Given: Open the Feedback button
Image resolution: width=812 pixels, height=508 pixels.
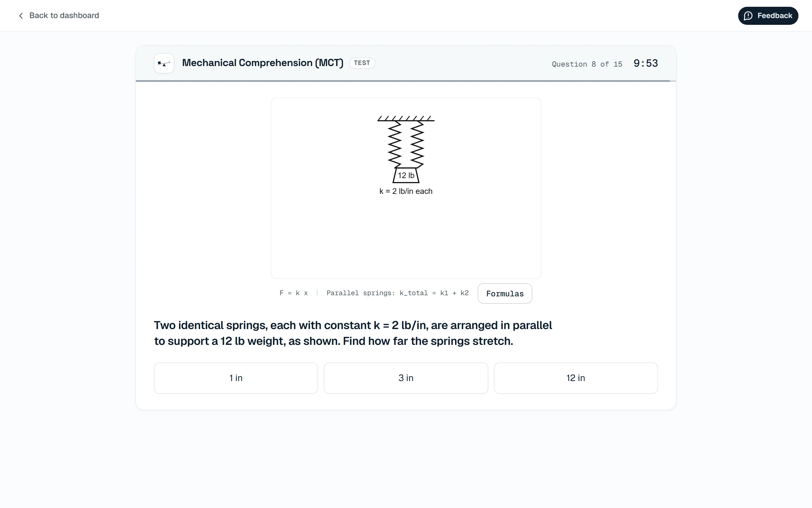Looking at the screenshot, I should tap(768, 16).
